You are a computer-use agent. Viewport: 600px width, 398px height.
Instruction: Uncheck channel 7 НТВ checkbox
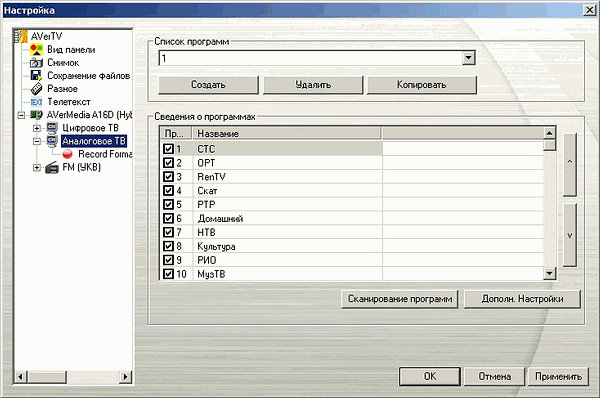click(x=168, y=232)
